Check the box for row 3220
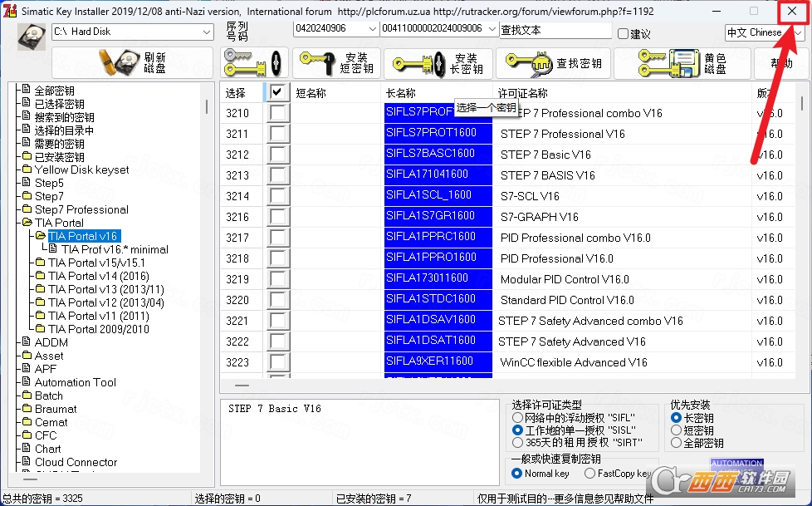This screenshot has height=506, width=812. pyautogui.click(x=277, y=300)
